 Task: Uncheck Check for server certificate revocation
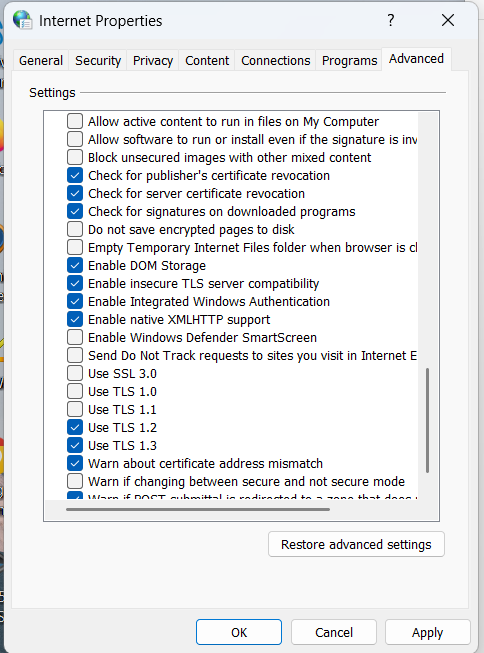pyautogui.click(x=75, y=193)
